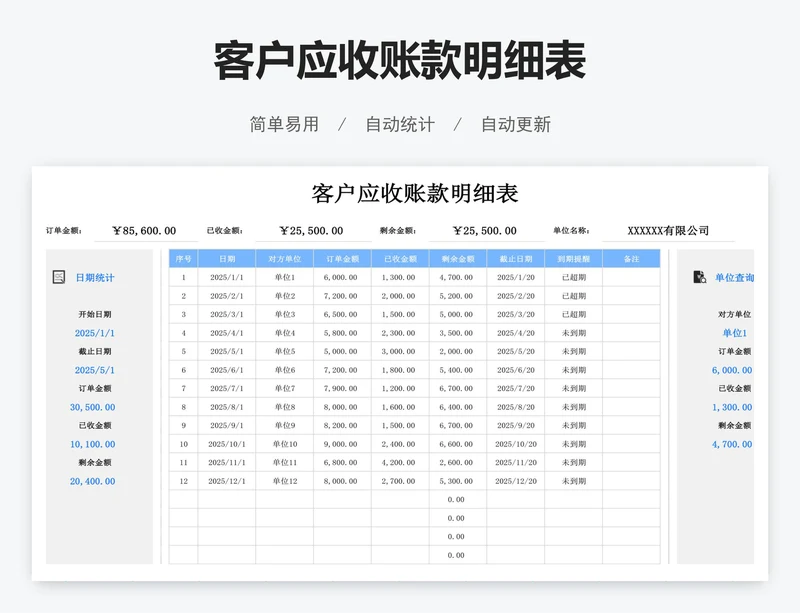Viewport: 800px width, 613px height.
Task: Click remaining amount 6,400.00 in row 8
Action: coord(458,407)
